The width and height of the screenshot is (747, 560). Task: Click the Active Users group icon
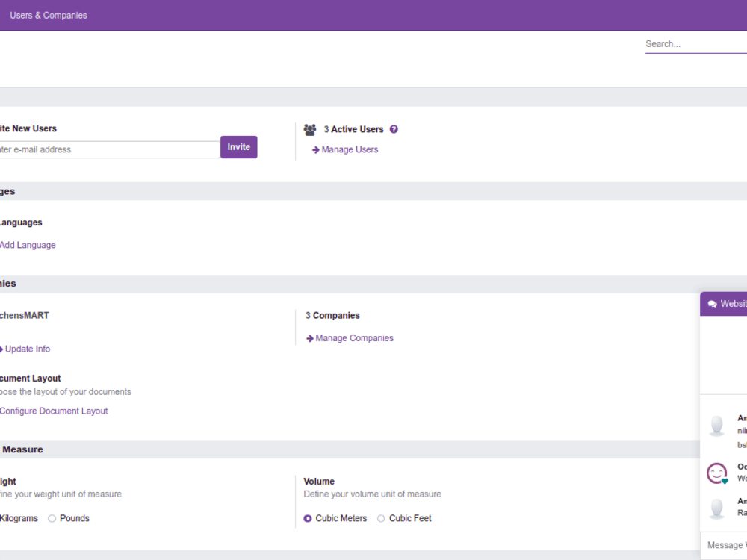click(310, 129)
